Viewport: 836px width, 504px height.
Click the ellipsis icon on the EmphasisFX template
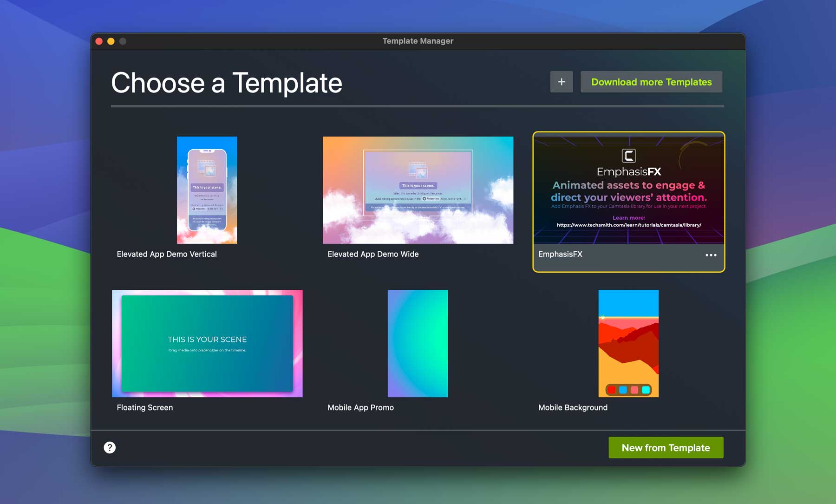(x=711, y=255)
